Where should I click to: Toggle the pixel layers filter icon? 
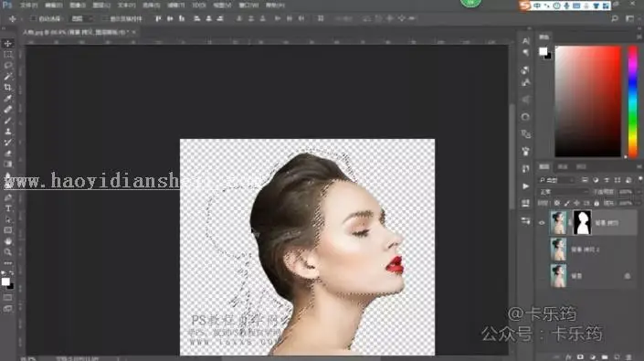[x=585, y=180]
